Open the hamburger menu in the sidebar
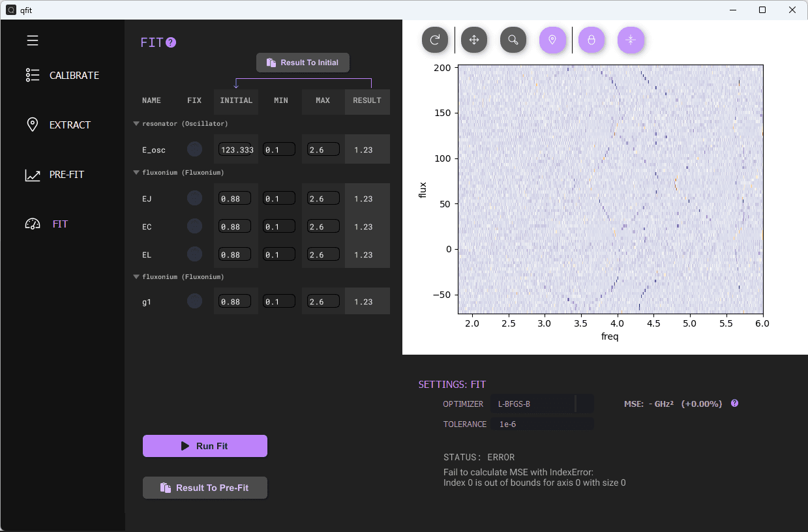Image resolution: width=808 pixels, height=532 pixels. click(33, 40)
